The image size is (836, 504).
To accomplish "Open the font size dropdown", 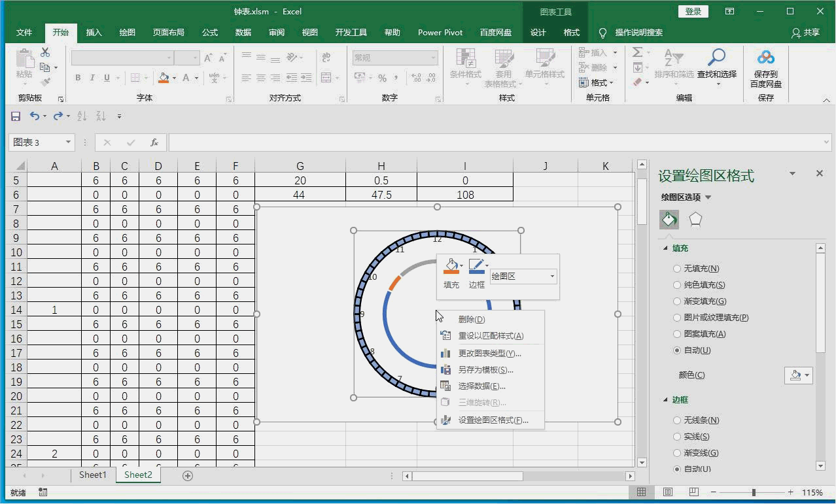I will [x=195, y=58].
